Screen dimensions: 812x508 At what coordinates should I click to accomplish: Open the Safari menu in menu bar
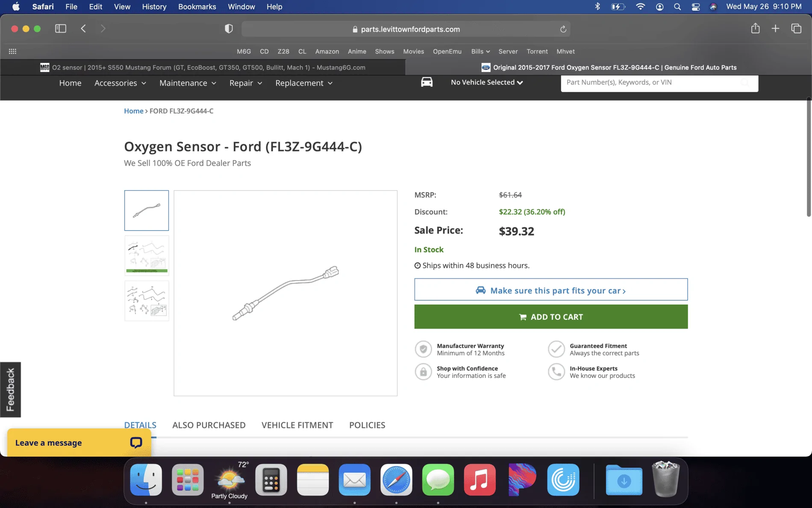click(x=43, y=7)
